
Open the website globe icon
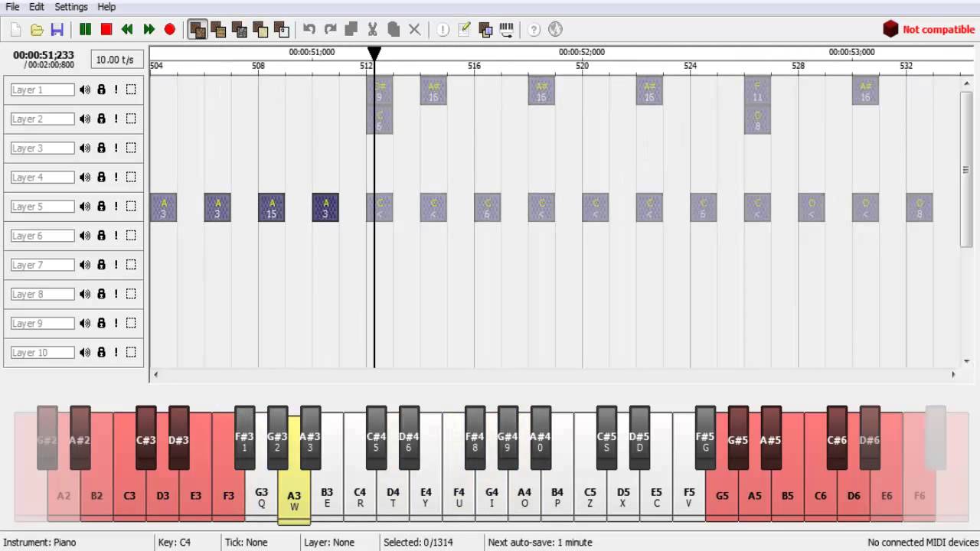[556, 30]
